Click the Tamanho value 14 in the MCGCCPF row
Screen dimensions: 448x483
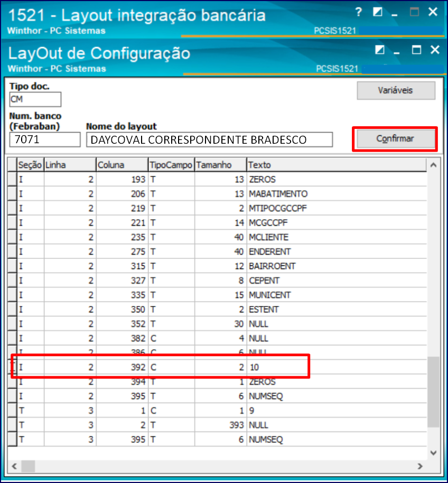220,222
